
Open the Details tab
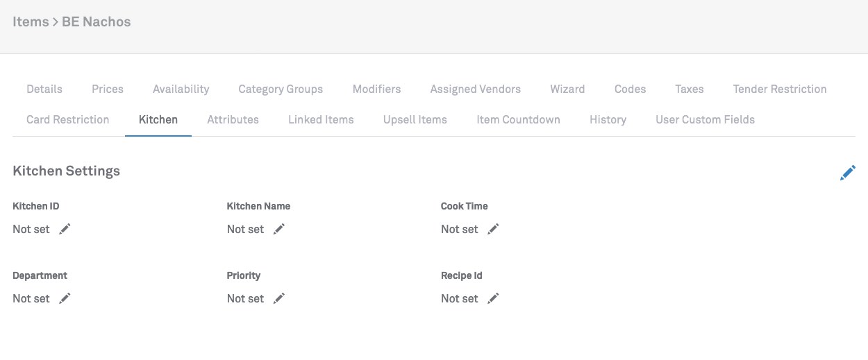point(44,89)
